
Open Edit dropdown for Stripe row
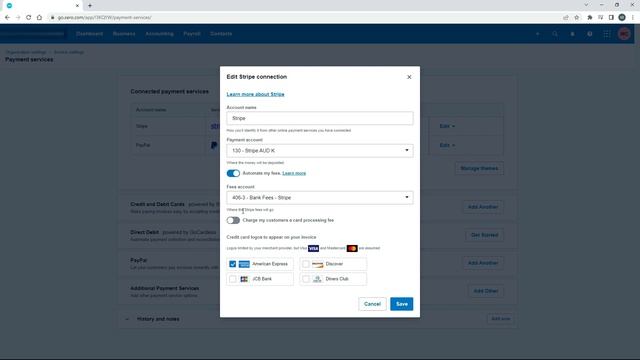(447, 127)
